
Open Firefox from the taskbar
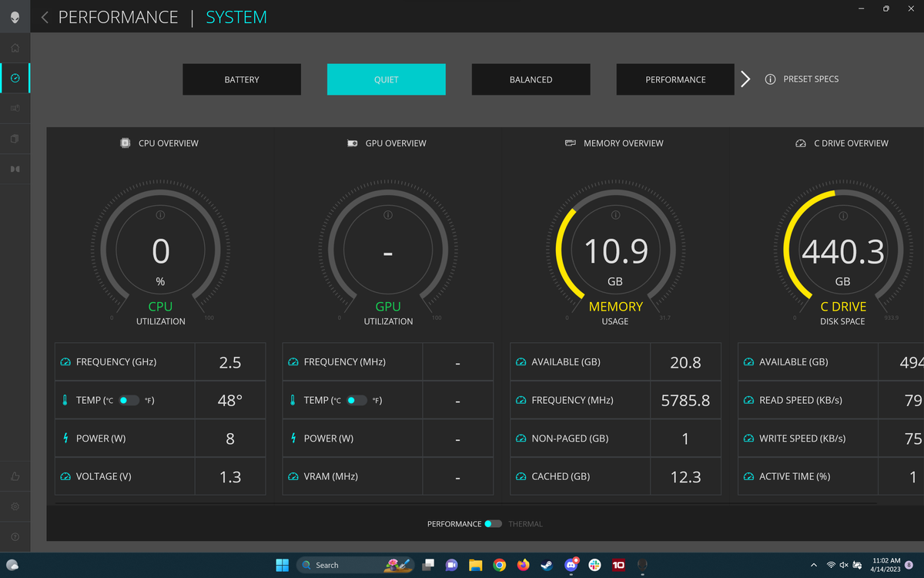coord(524,565)
